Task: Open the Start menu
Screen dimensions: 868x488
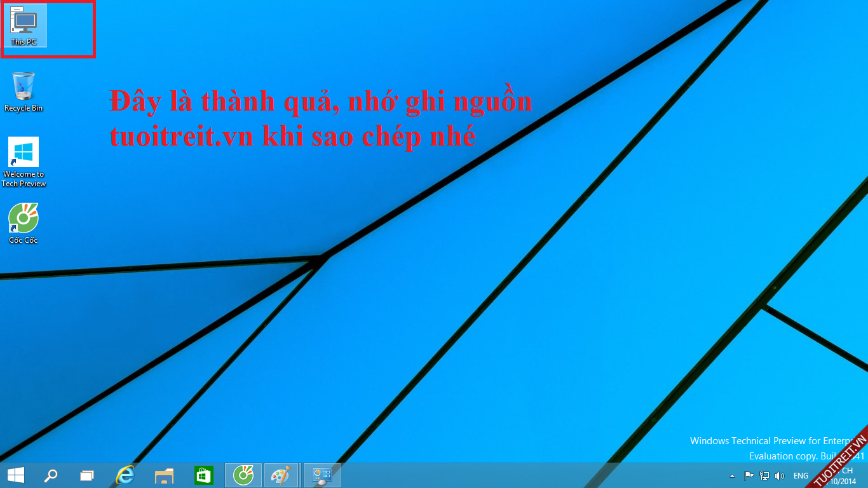Action: click(x=16, y=475)
